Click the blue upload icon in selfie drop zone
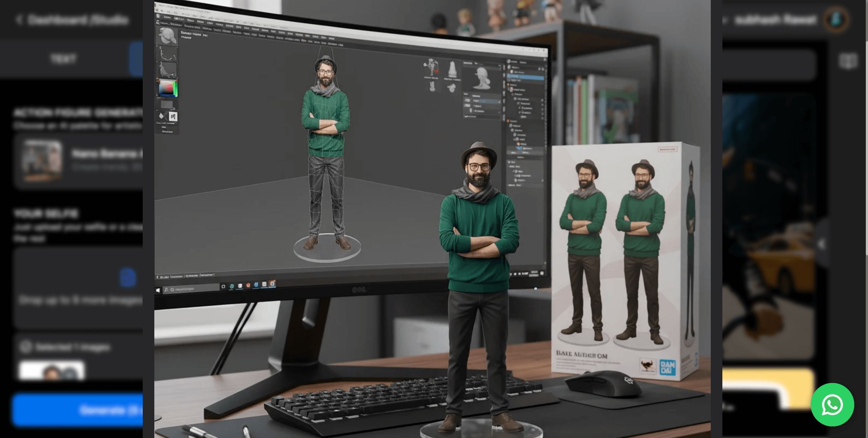This screenshot has width=868, height=438. click(x=128, y=278)
